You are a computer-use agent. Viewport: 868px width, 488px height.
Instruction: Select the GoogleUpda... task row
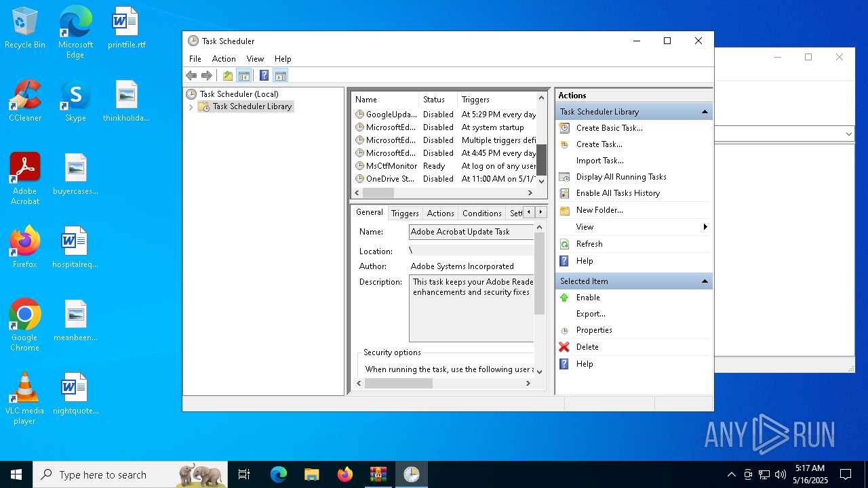(x=446, y=115)
